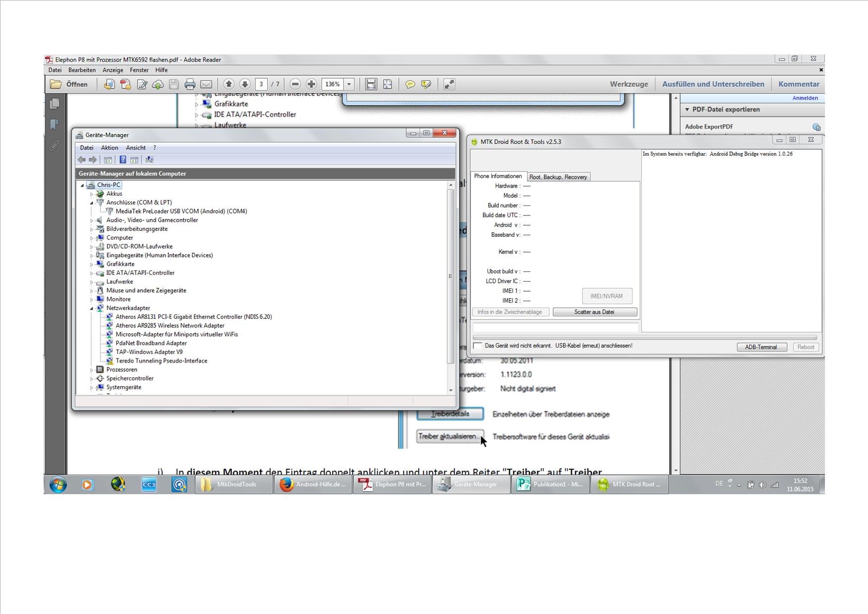The height and width of the screenshot is (614, 868).
Task: Click the Reboot button in MTK Droid Tools
Action: pyautogui.click(x=806, y=347)
